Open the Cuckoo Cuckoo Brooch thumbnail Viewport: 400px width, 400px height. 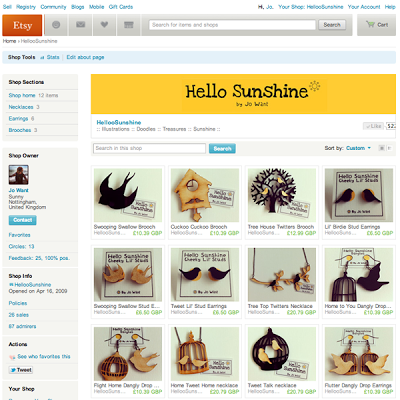coord(205,195)
